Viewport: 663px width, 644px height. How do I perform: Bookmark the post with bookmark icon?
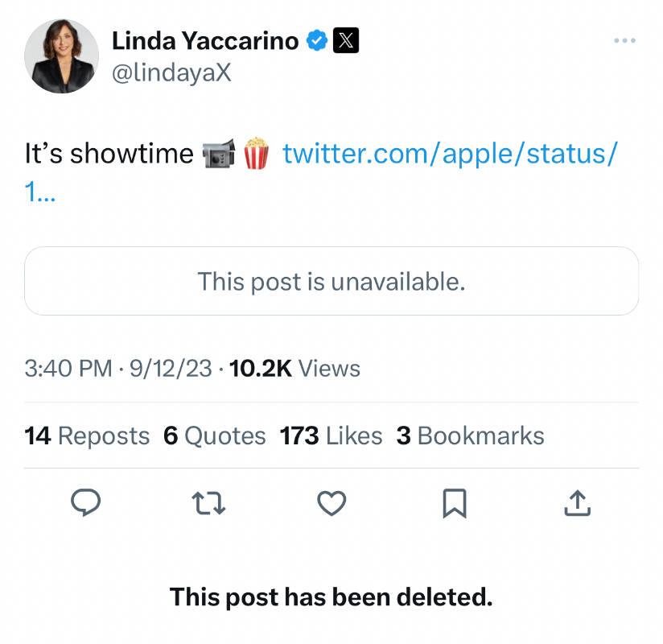[455, 503]
